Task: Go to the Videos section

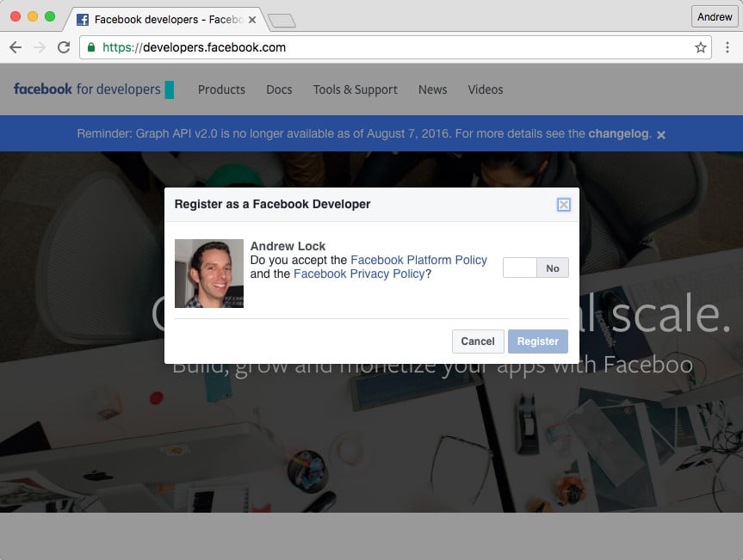Action: (x=486, y=89)
